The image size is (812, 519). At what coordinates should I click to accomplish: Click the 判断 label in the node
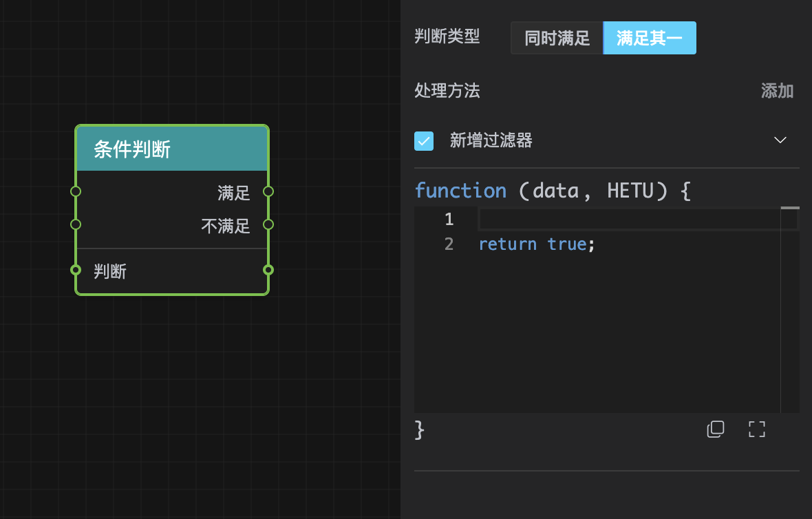[110, 271]
